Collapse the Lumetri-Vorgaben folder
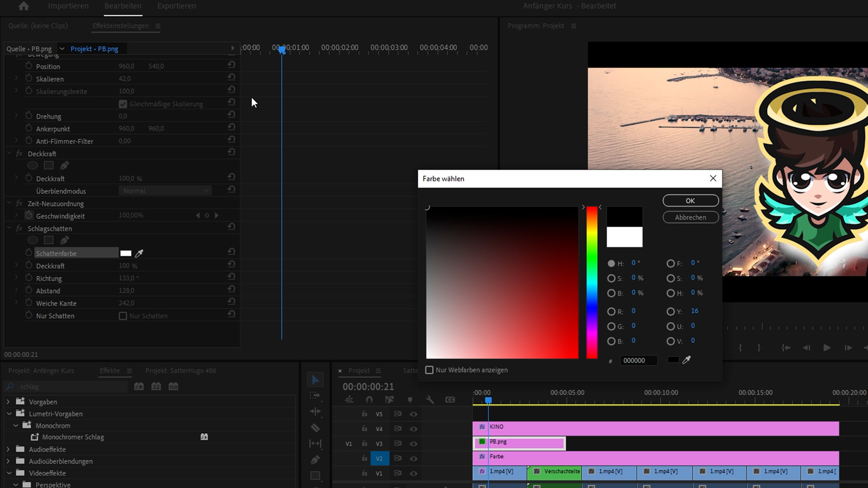The height and width of the screenshot is (488, 868). point(9,413)
